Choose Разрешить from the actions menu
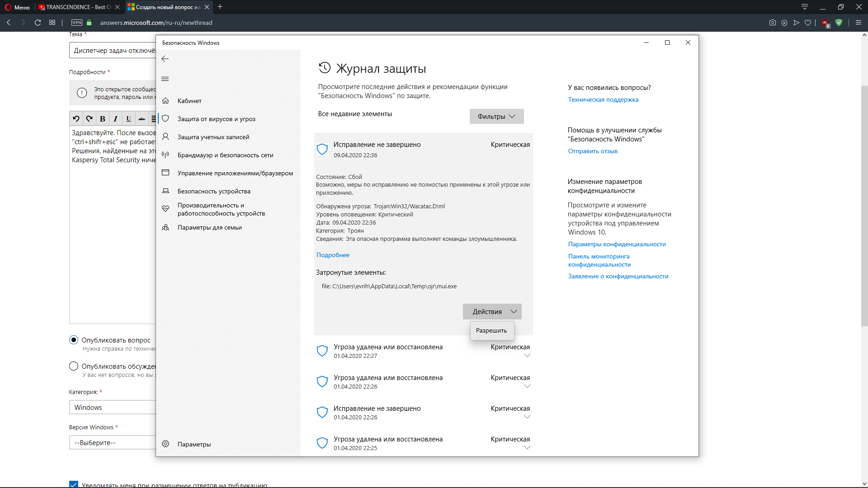This screenshot has width=868, height=488. tap(491, 331)
